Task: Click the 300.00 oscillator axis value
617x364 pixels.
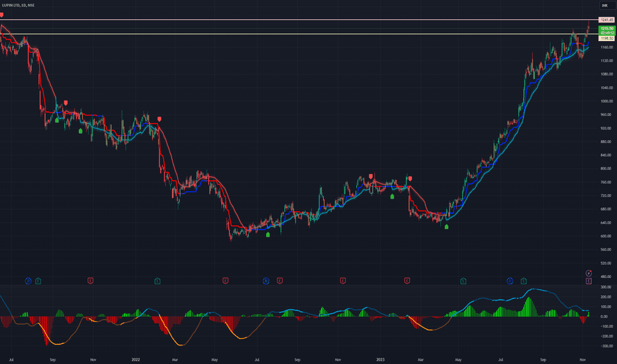Action: pyautogui.click(x=606, y=287)
